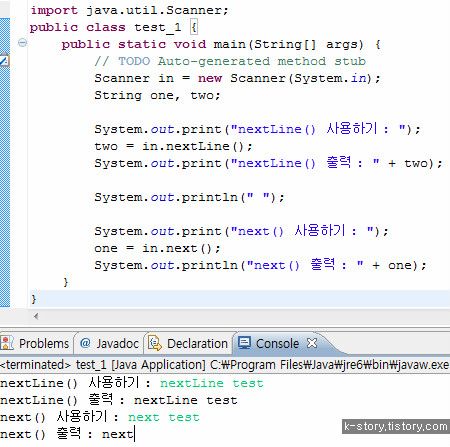
Task: Click the green 'nextLine test' console input
Action: coord(212,383)
